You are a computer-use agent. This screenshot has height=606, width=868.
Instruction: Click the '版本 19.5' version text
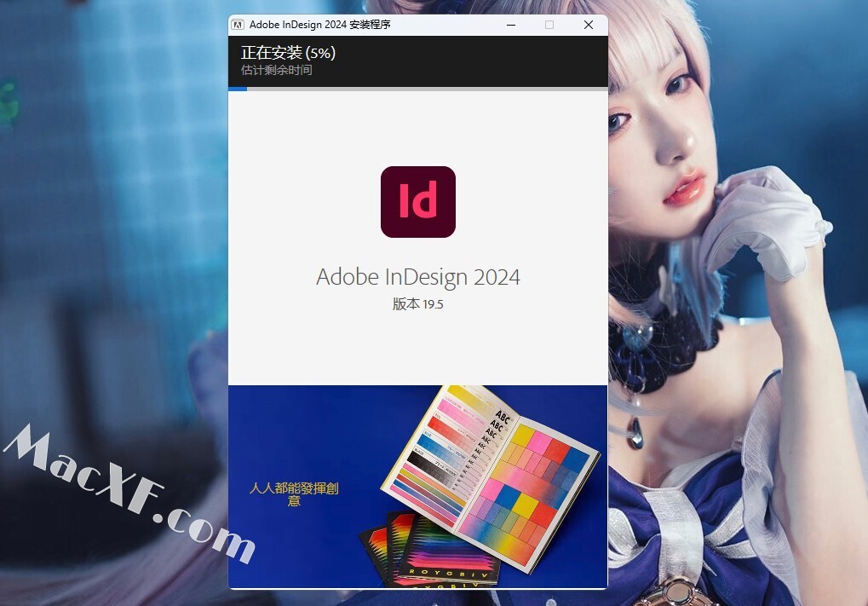coord(418,304)
